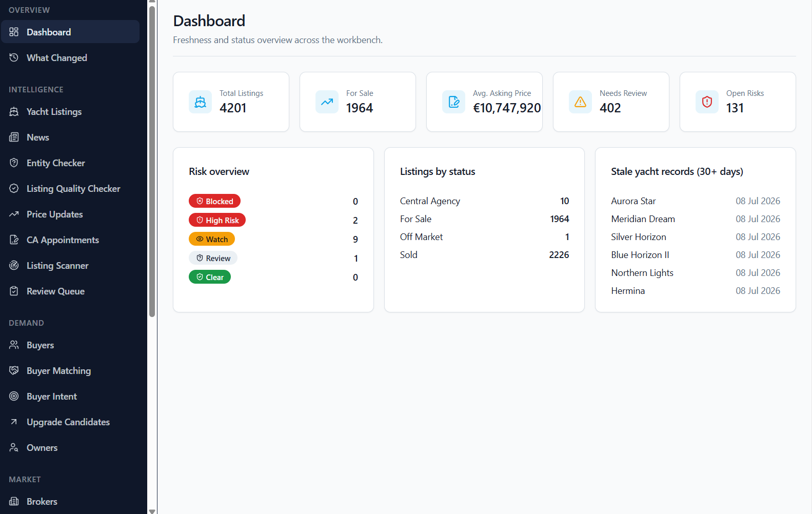Click the For Sale trending-up card icon
Viewport: 812px width, 514px height.
(x=327, y=102)
